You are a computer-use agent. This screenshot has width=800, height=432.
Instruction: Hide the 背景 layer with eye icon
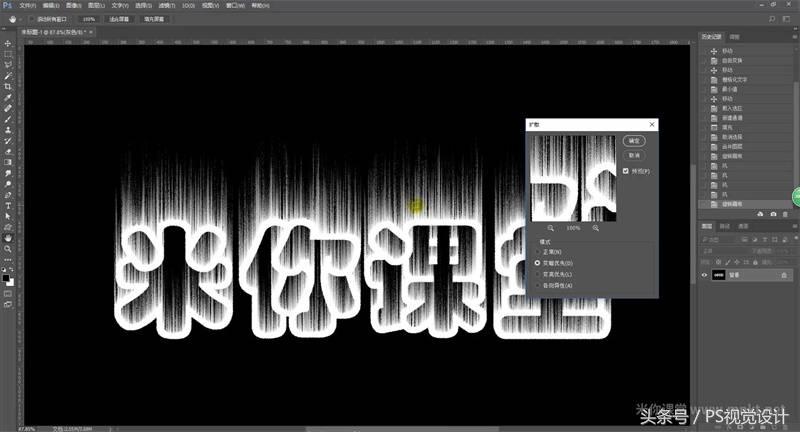tap(705, 275)
